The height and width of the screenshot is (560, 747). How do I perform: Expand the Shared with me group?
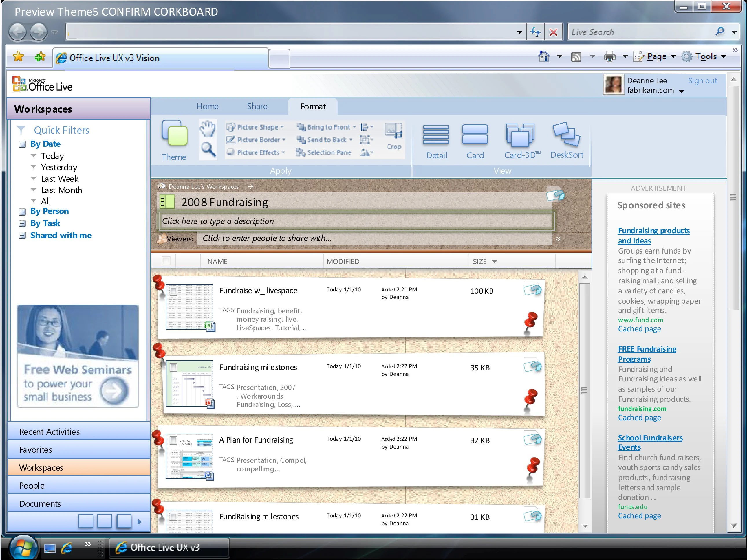pyautogui.click(x=22, y=235)
